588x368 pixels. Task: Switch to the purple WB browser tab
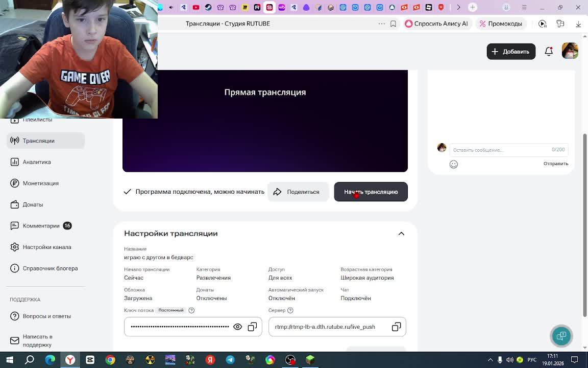coord(282,7)
